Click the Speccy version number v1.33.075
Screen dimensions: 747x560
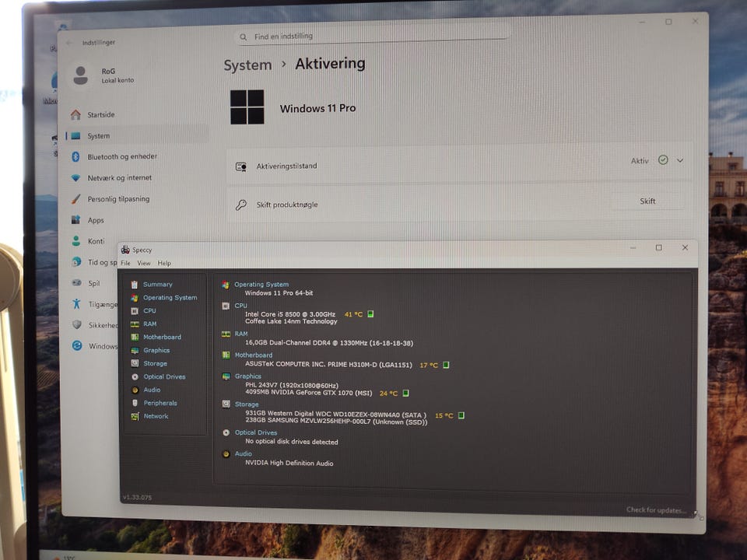pyautogui.click(x=137, y=497)
